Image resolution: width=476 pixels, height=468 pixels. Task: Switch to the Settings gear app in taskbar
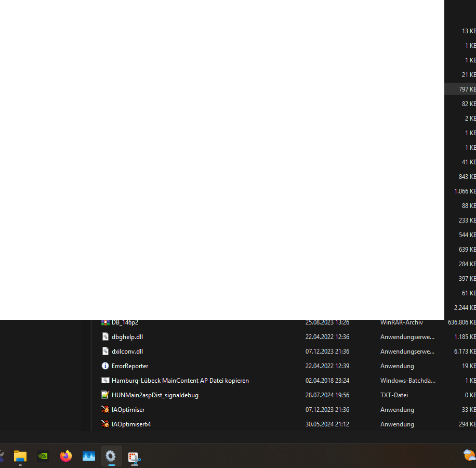point(111,456)
